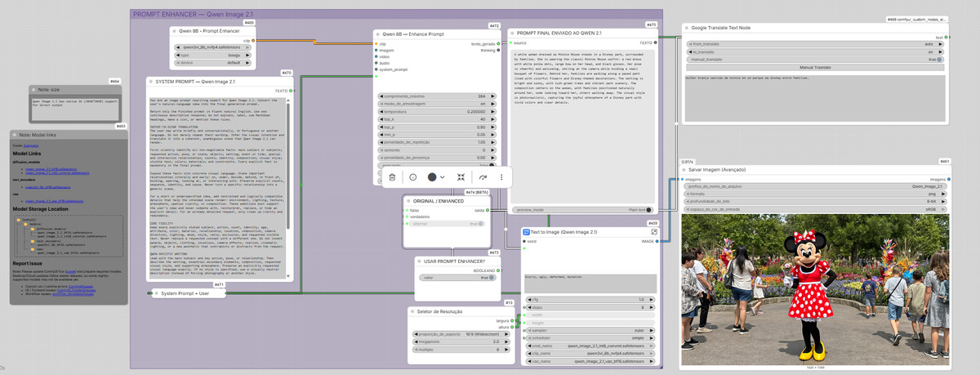Enter the subgraph via Text to Image corner icon
The image size is (980, 375).
pos(654,232)
